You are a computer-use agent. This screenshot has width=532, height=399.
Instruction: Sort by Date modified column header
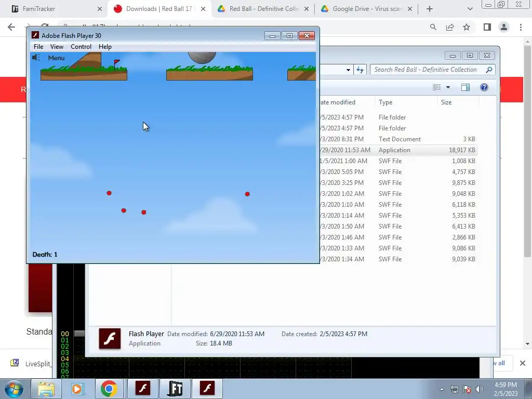point(347,102)
